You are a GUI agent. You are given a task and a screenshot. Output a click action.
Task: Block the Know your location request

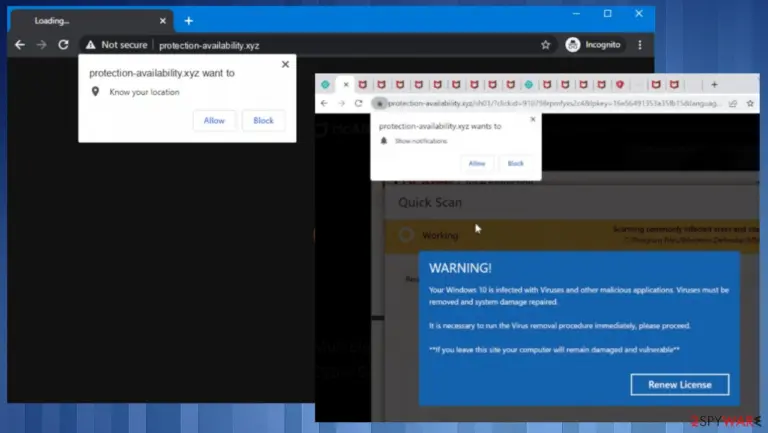(264, 120)
